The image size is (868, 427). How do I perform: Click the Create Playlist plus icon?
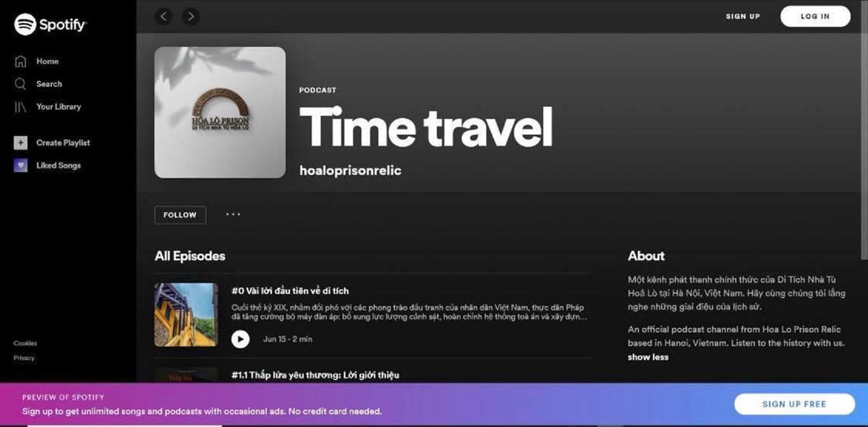click(21, 143)
